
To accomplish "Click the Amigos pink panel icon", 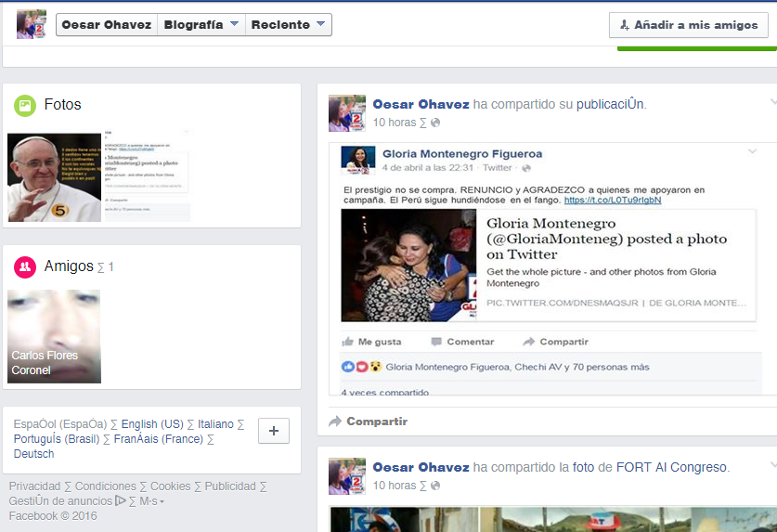I will pos(25,267).
